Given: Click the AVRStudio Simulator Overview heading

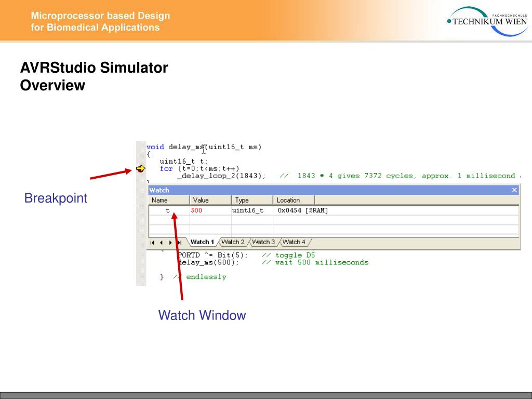Looking at the screenshot, I should point(94,76).
